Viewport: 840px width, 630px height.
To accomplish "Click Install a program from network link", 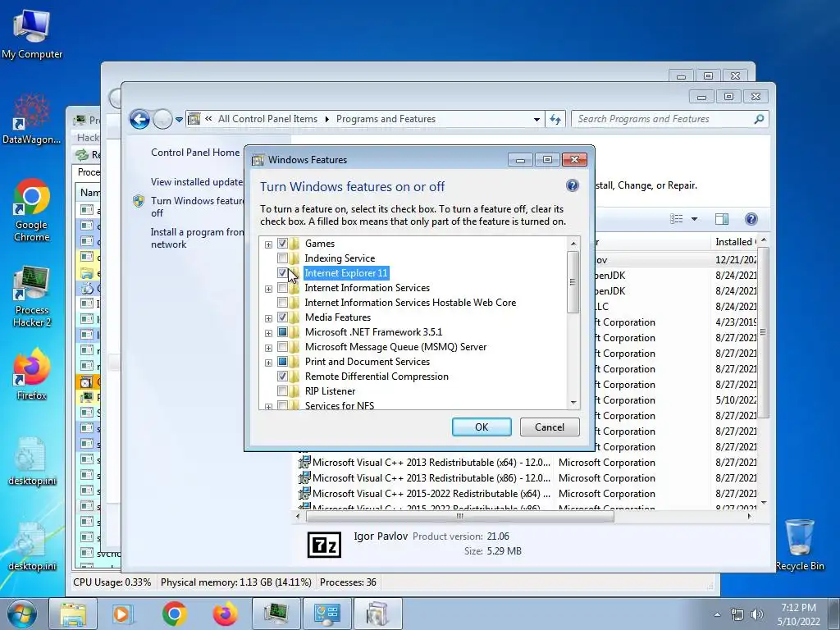I will click(x=197, y=238).
